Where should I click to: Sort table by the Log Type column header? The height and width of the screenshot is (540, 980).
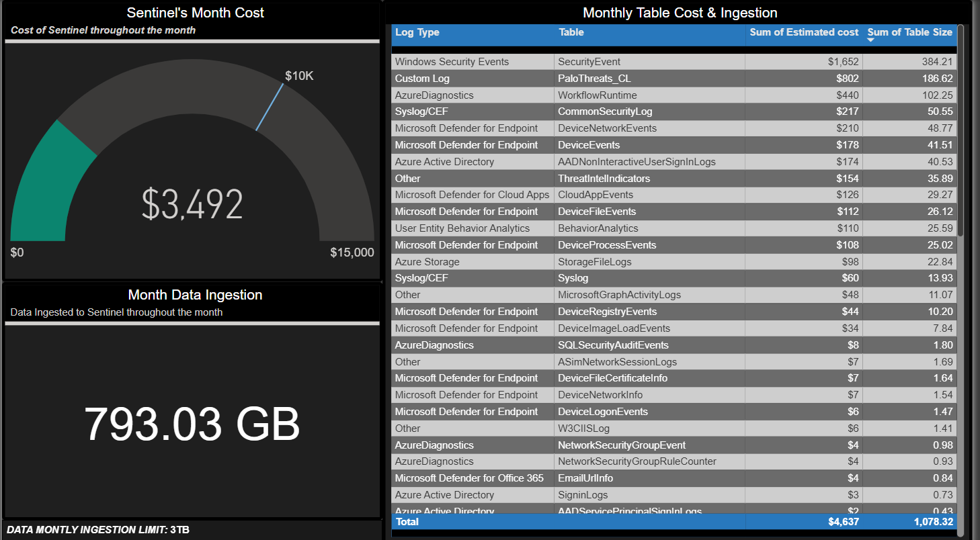coord(417,32)
